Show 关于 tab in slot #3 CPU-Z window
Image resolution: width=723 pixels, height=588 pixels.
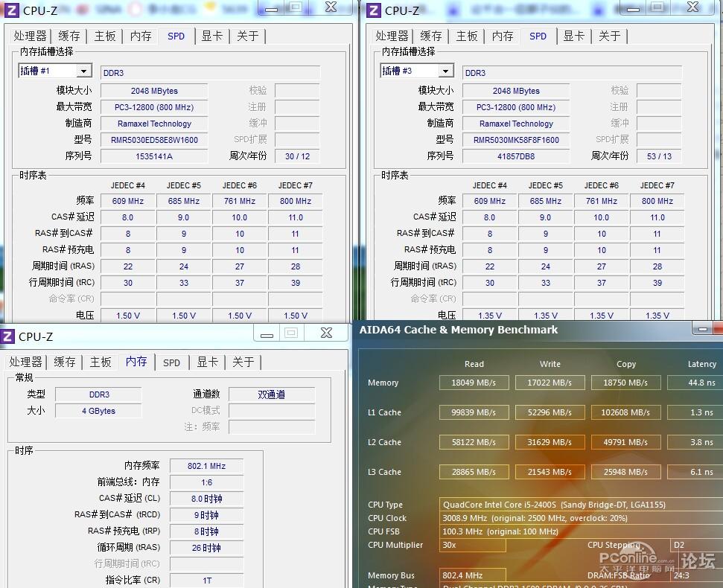coord(610,36)
